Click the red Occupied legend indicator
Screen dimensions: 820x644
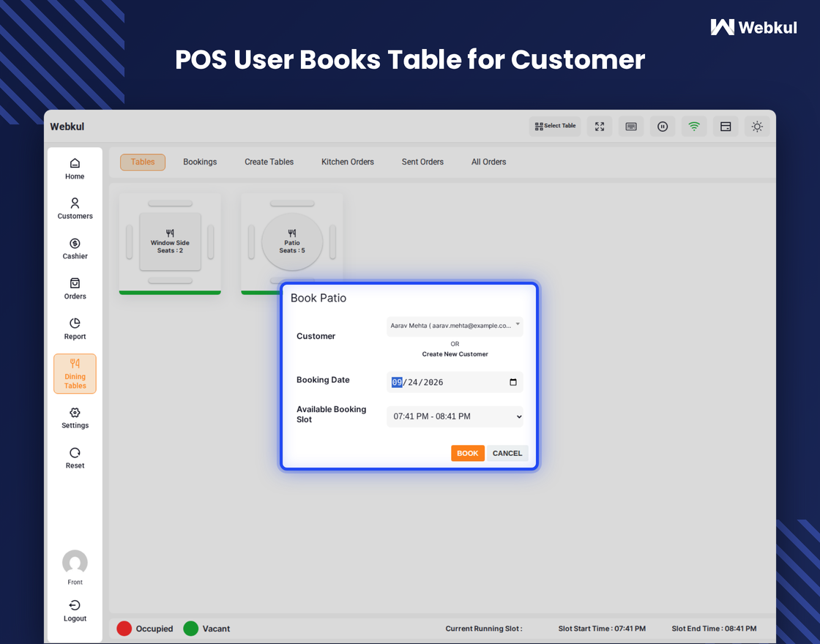[124, 629]
